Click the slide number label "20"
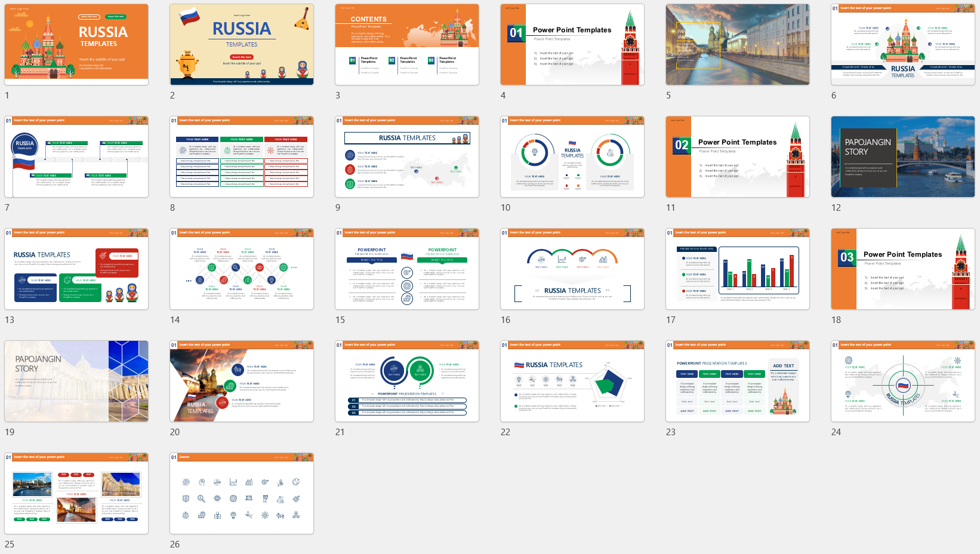The height and width of the screenshot is (554, 980). [175, 432]
